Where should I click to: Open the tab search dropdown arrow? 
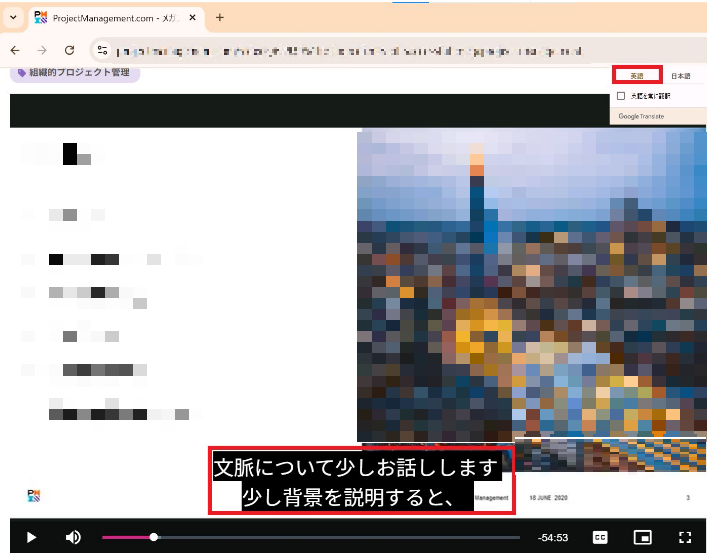point(13,17)
